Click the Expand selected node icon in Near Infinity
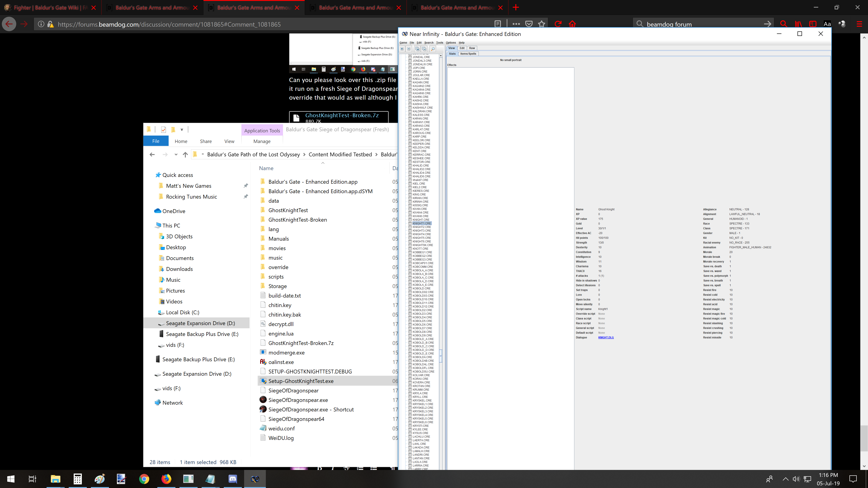 coord(402,49)
